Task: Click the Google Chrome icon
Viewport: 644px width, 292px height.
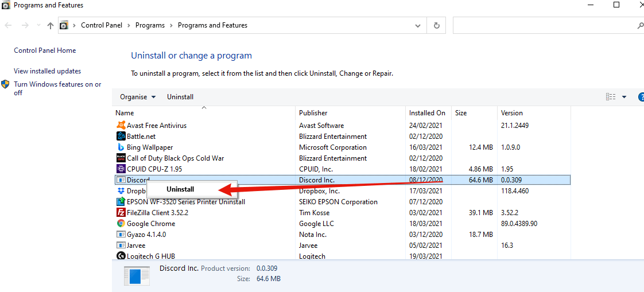Action: (x=121, y=223)
